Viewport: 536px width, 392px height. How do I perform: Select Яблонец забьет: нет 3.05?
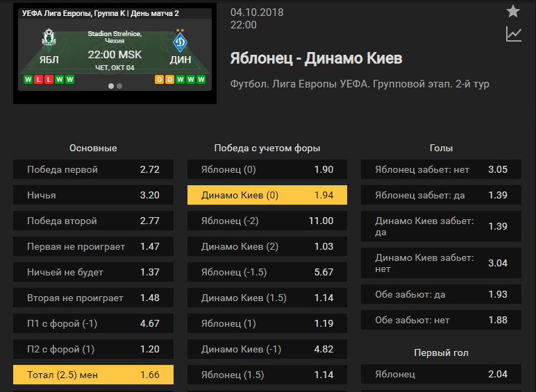click(442, 169)
